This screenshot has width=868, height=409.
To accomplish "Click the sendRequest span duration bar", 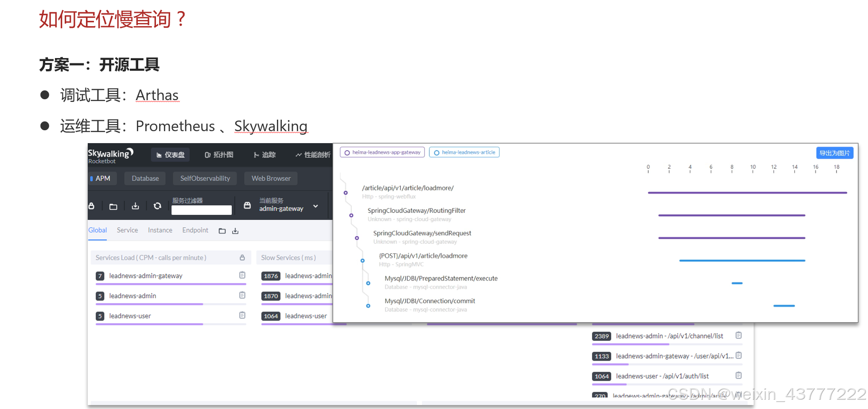I will pyautogui.click(x=732, y=238).
